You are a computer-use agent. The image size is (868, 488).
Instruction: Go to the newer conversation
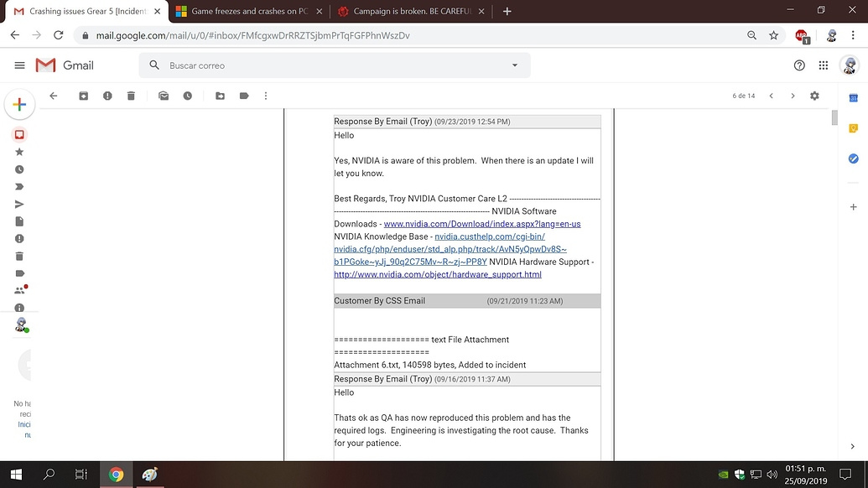point(771,96)
